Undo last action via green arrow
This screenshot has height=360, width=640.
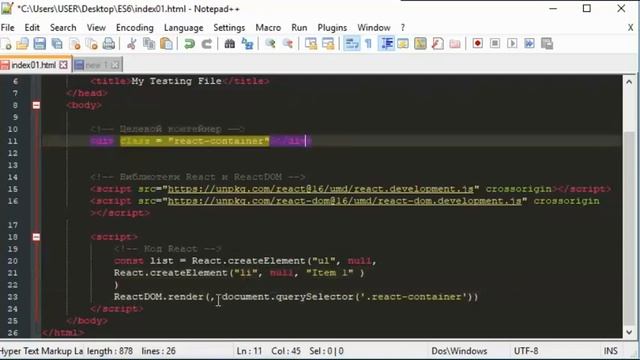tap(189, 44)
